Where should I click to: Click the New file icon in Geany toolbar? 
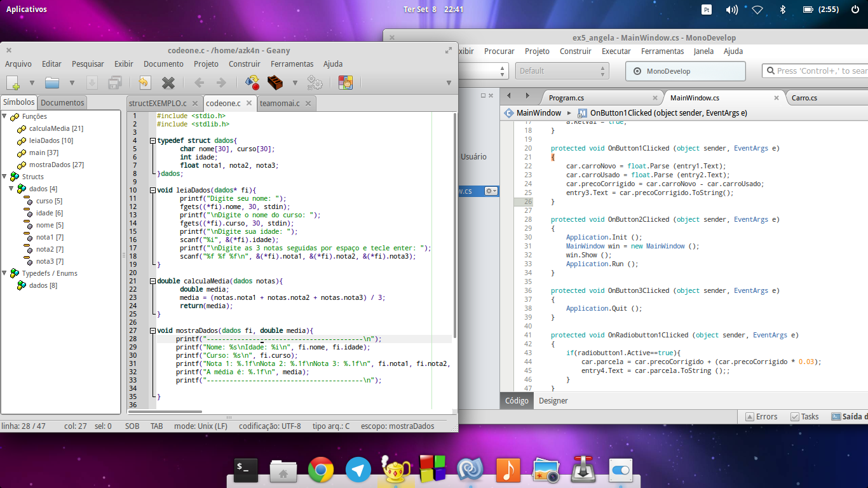(x=13, y=82)
